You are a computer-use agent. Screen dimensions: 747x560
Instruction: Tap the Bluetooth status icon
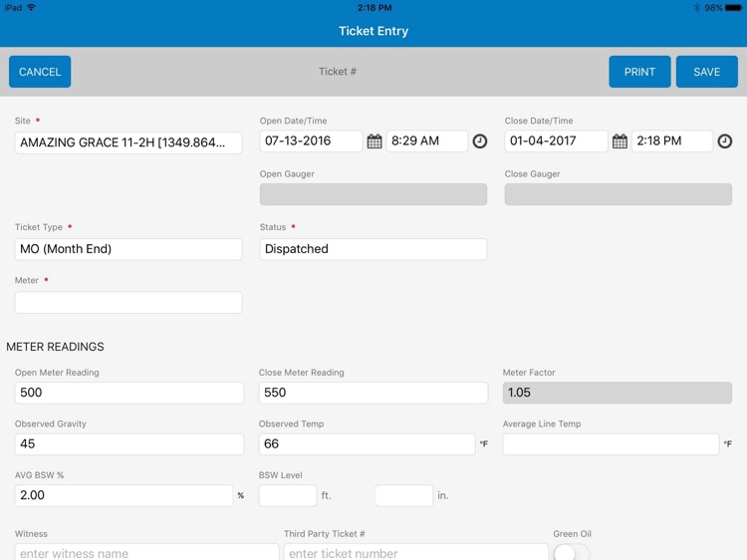pyautogui.click(x=696, y=8)
